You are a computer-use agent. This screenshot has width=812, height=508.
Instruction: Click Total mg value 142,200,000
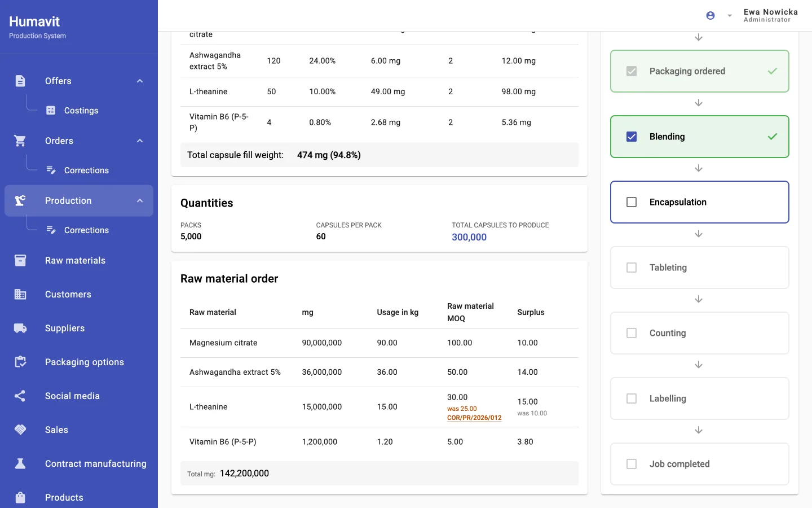click(244, 474)
